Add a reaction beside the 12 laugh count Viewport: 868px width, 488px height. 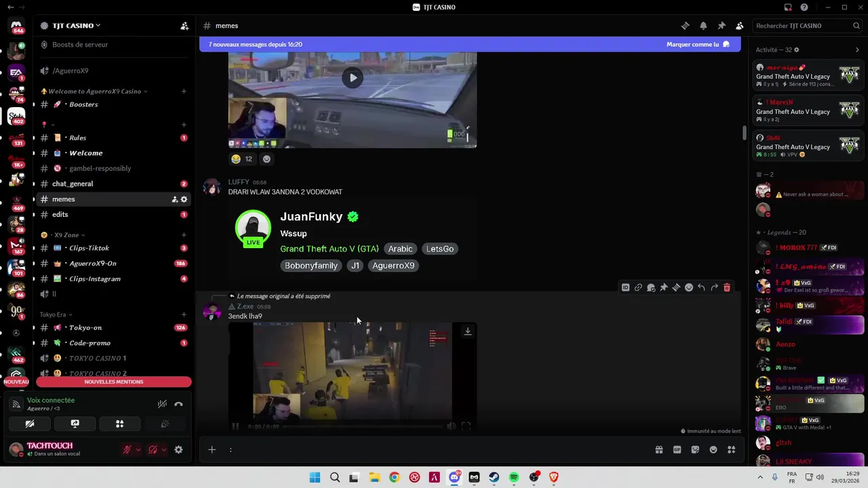click(x=267, y=159)
